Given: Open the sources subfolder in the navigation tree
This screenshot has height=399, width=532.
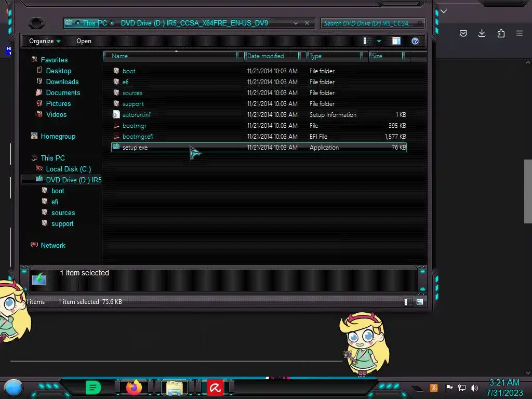Looking at the screenshot, I should click(x=63, y=212).
